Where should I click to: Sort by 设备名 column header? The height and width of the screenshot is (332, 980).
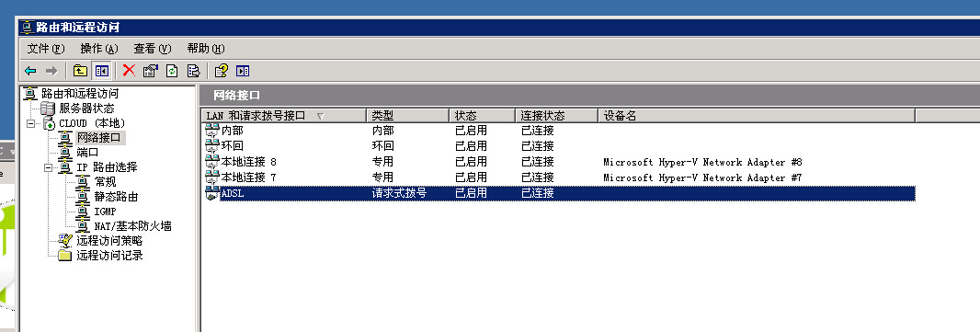point(757,116)
